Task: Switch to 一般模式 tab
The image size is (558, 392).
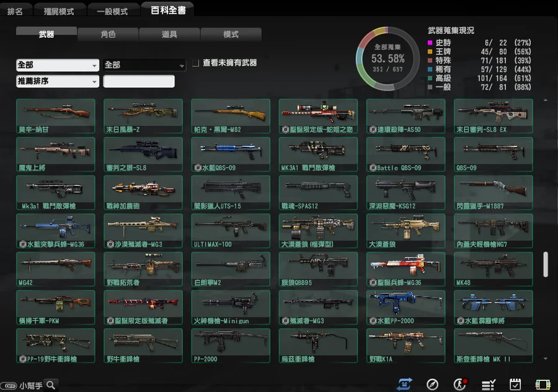Action: (x=112, y=11)
